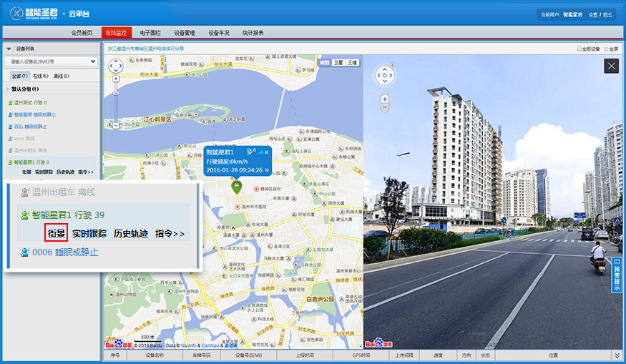Click the 全屏 fullscreen icon
Image resolution: width=626 pixels, height=364 pixels.
coord(610,49)
